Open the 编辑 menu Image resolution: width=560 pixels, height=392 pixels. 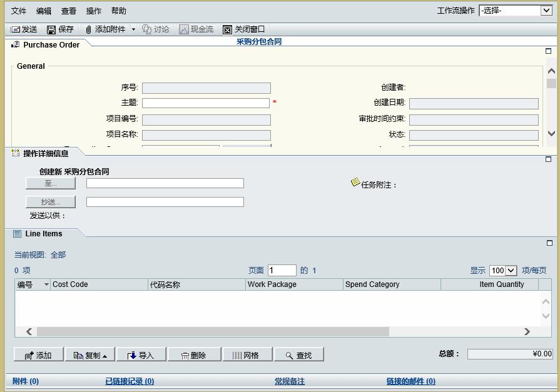click(45, 11)
